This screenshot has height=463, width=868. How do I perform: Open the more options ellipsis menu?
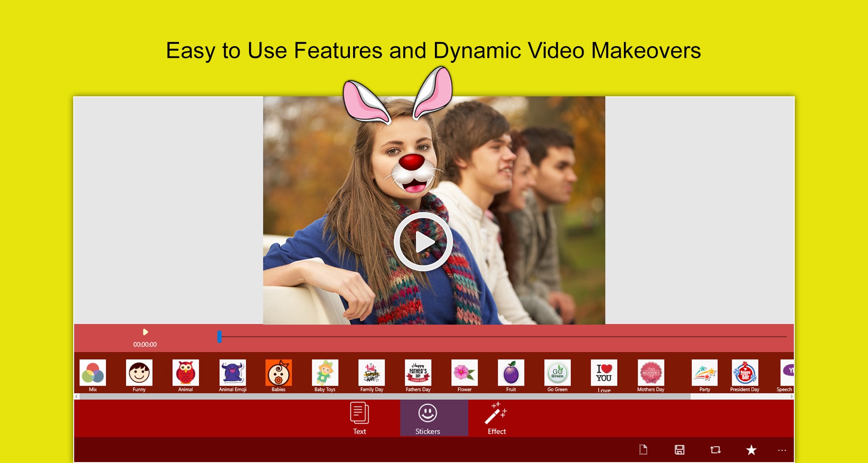[x=782, y=450]
